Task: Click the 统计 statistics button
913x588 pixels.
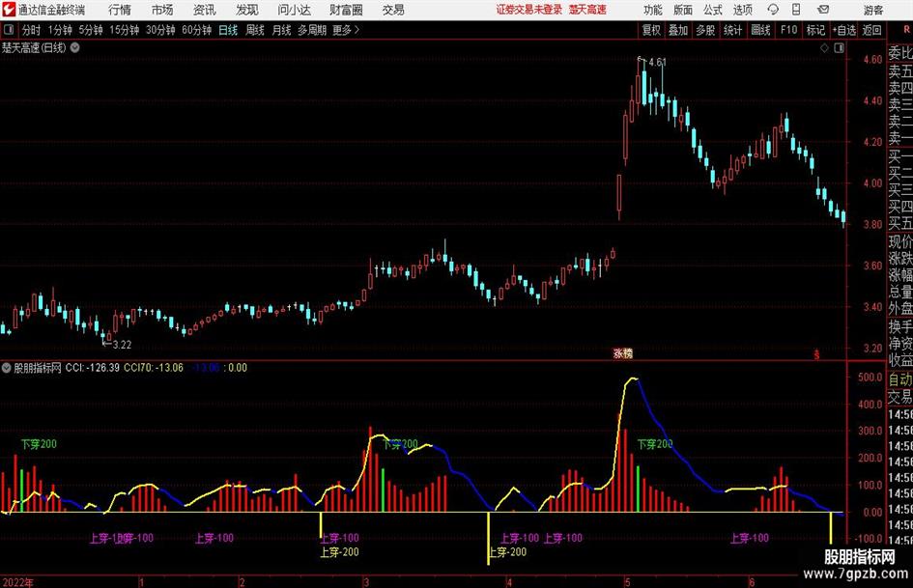Action: pyautogui.click(x=732, y=30)
